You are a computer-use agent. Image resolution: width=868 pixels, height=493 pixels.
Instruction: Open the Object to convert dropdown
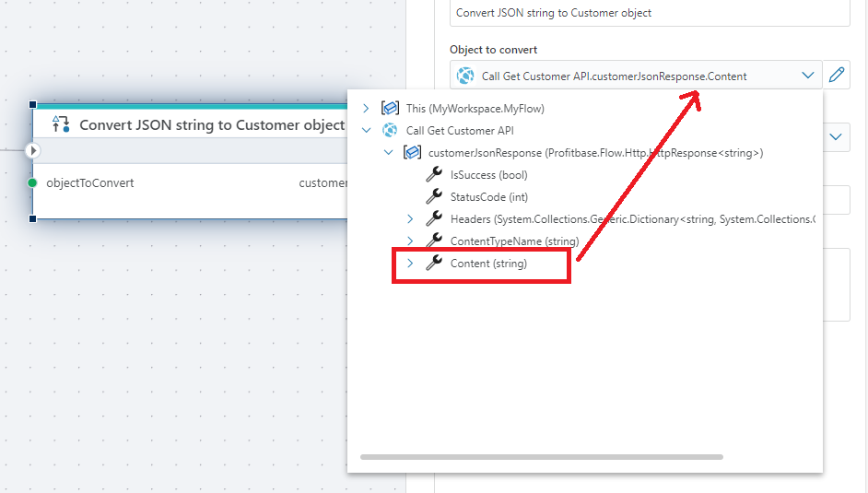807,76
